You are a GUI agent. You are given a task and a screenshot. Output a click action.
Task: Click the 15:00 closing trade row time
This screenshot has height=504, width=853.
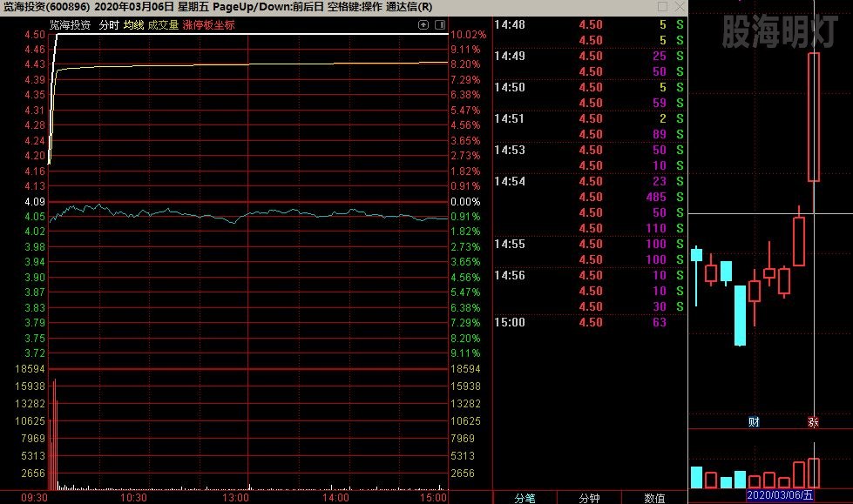click(510, 322)
